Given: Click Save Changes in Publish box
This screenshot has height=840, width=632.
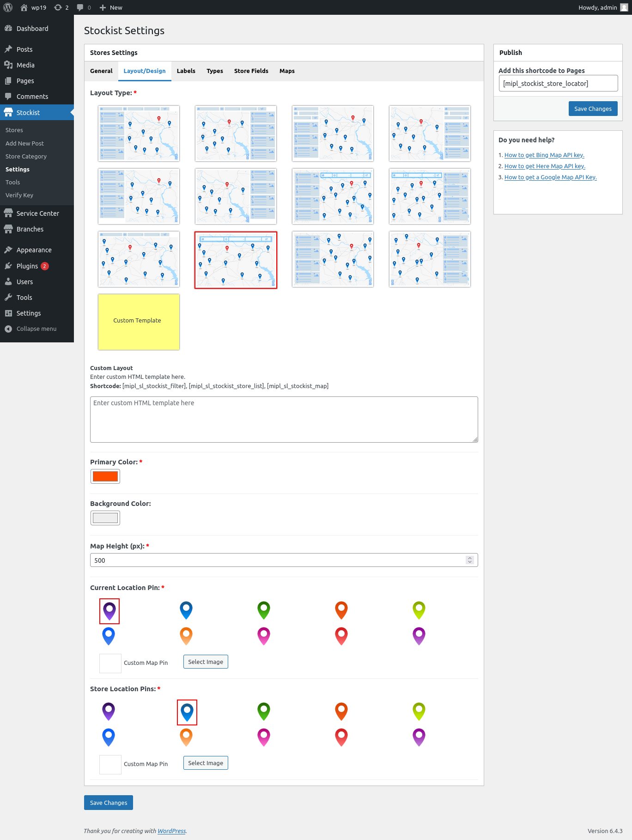Looking at the screenshot, I should (592, 109).
